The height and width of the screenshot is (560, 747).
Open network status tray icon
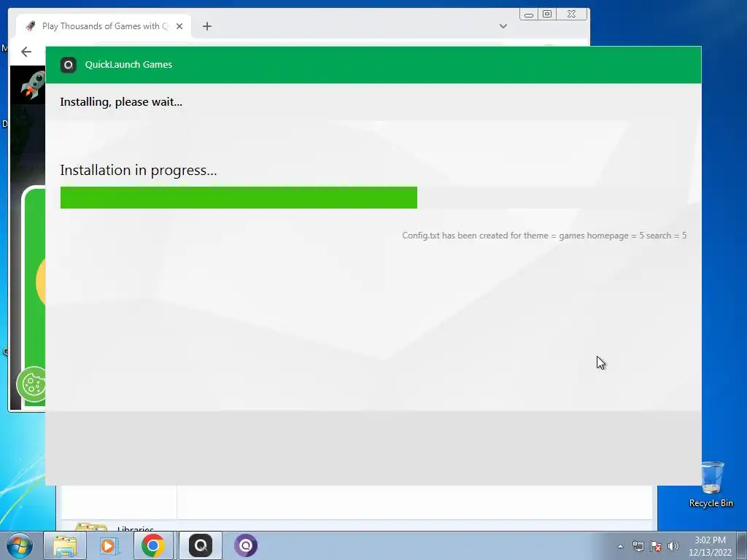pyautogui.click(x=638, y=546)
